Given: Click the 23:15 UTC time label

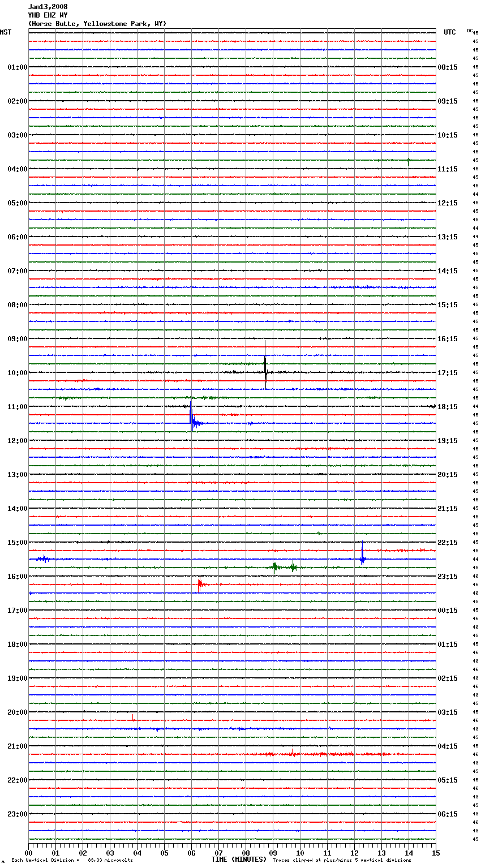Looking at the screenshot, I should [448, 577].
